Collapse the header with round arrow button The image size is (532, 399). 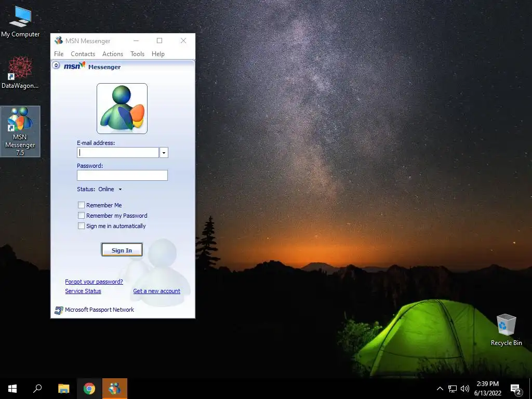point(56,65)
